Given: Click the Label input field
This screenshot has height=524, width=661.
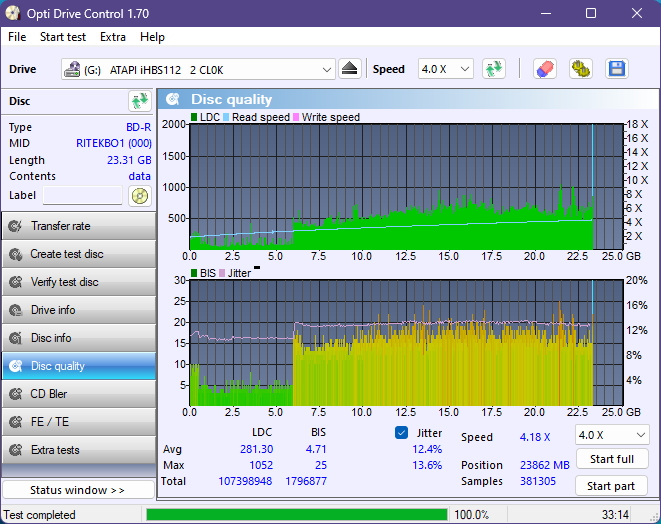Looking at the screenshot, I should [x=83, y=196].
